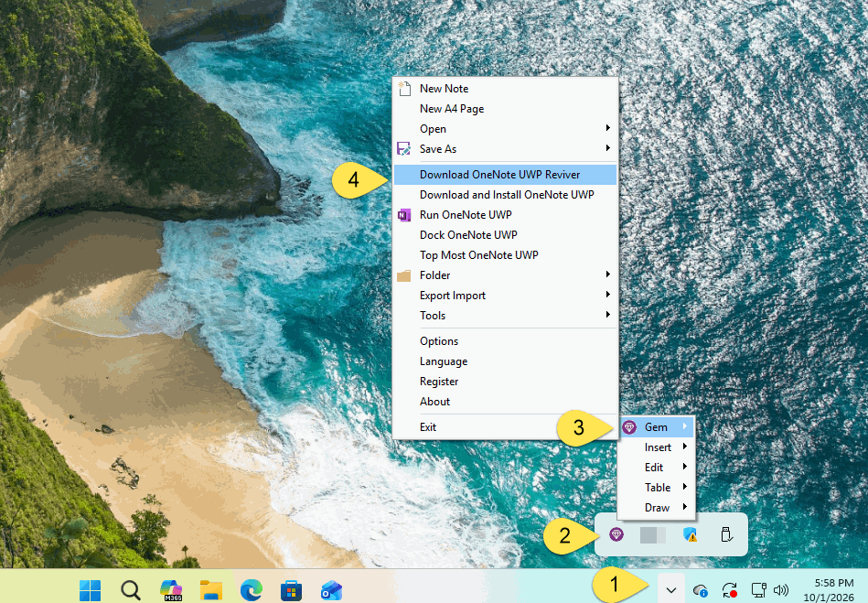Open the Tools menu entry
This screenshot has height=603, width=868.
(505, 316)
